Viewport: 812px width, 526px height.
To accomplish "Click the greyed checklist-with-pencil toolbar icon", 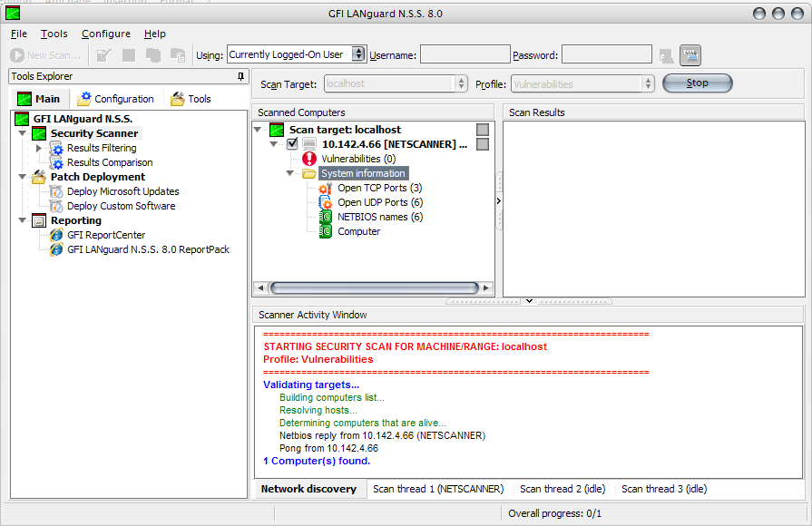I will coord(104,55).
